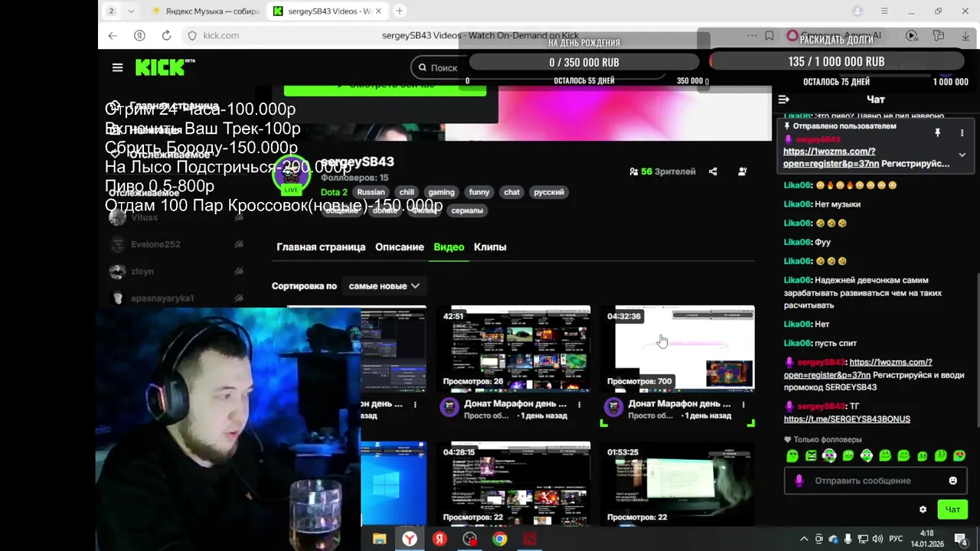Click the pin icon on pinned message
The height and width of the screenshot is (551, 980).
pyautogui.click(x=937, y=132)
